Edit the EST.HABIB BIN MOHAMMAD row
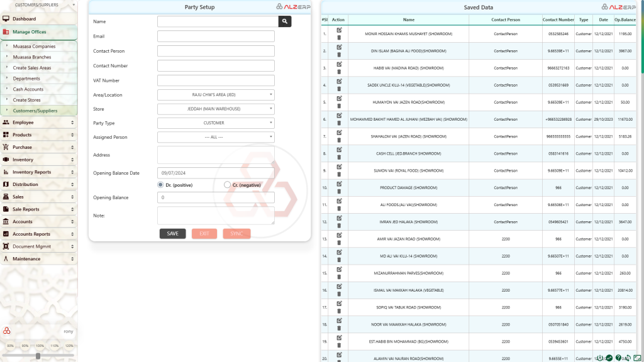Screen dimensions: 644x362 tap(339, 337)
